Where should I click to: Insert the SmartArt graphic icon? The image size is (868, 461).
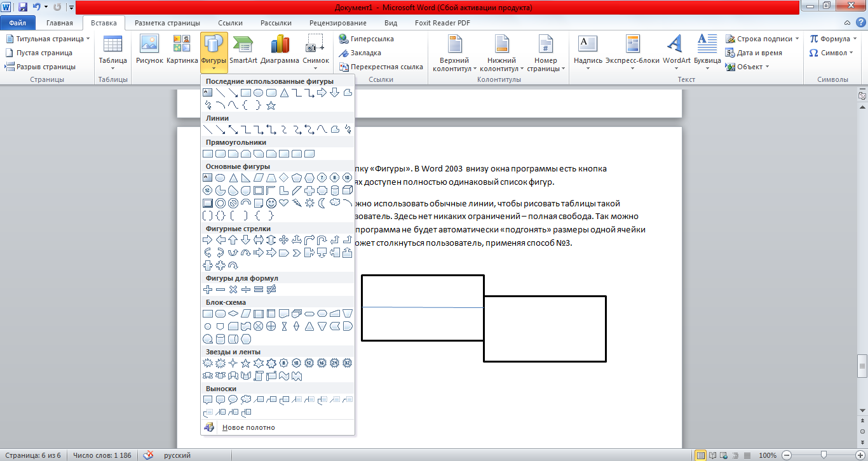[x=243, y=44]
